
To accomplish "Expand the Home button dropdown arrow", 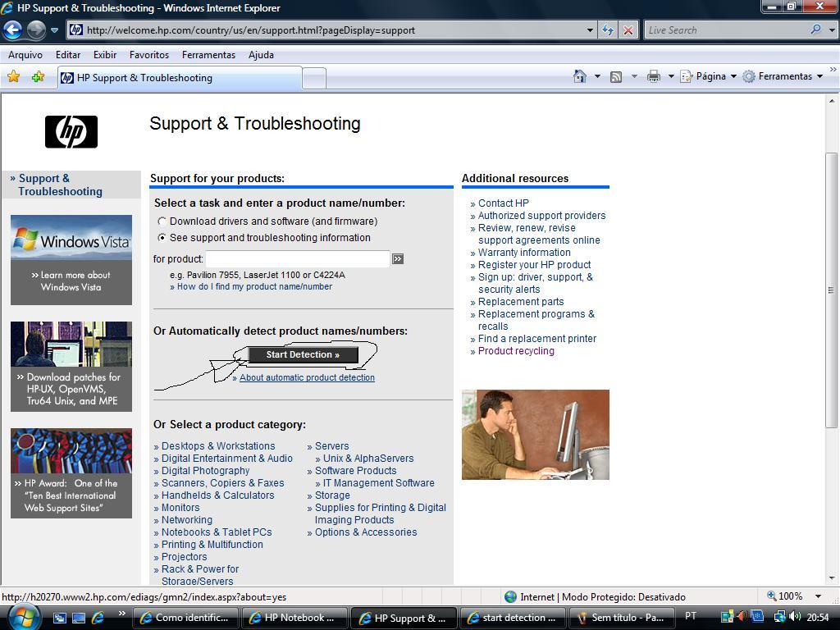I will point(597,76).
